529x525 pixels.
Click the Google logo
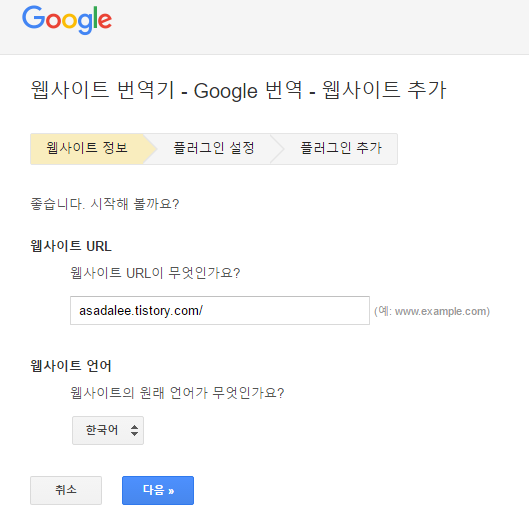tap(67, 20)
